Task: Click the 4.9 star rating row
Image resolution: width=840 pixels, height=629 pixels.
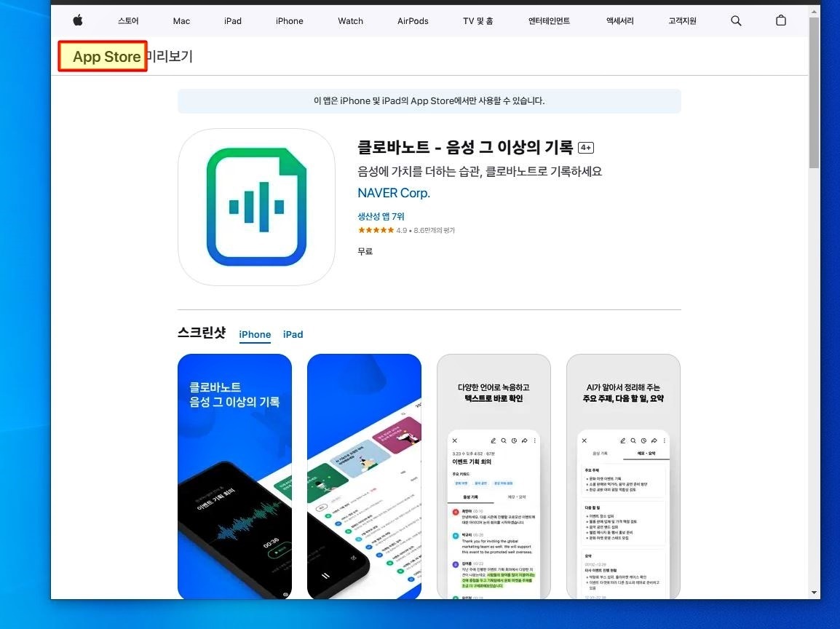Action: click(406, 230)
